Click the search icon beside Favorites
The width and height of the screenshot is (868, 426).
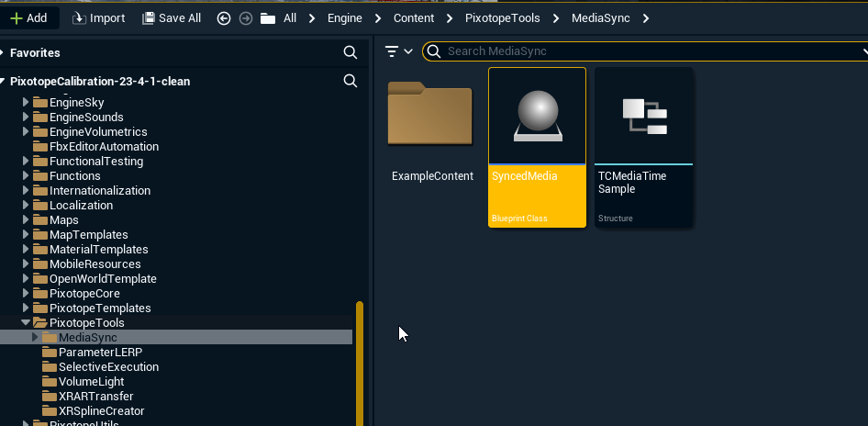pyautogui.click(x=350, y=53)
